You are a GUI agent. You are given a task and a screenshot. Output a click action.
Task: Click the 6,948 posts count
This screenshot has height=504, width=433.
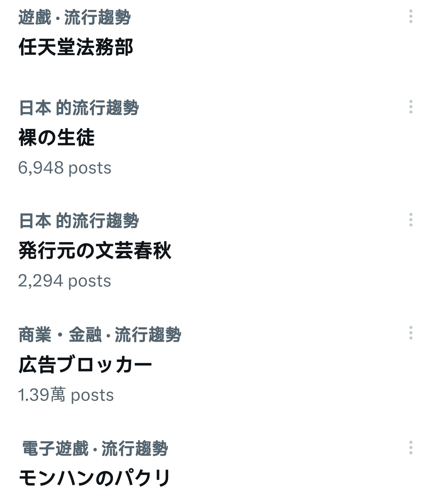pyautogui.click(x=65, y=168)
